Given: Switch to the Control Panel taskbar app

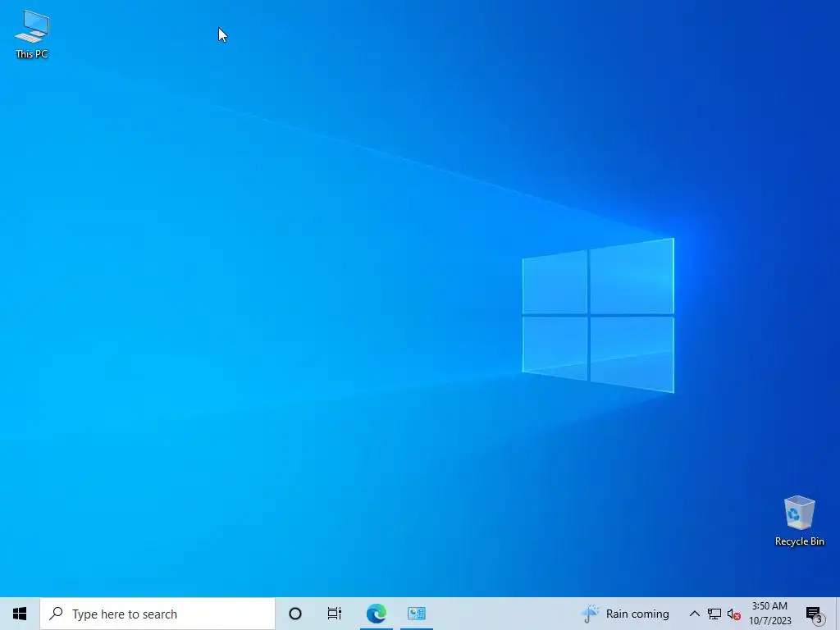Looking at the screenshot, I should point(416,614).
